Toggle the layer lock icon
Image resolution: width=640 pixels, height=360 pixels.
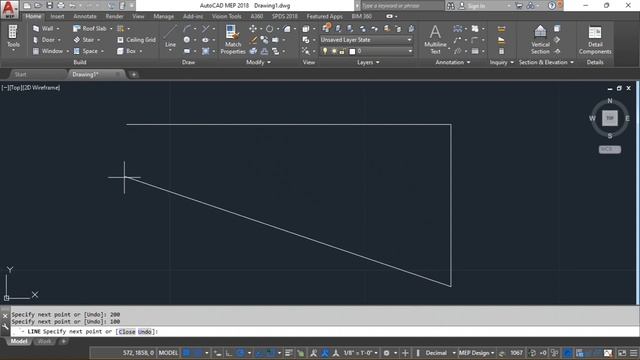tap(342, 51)
